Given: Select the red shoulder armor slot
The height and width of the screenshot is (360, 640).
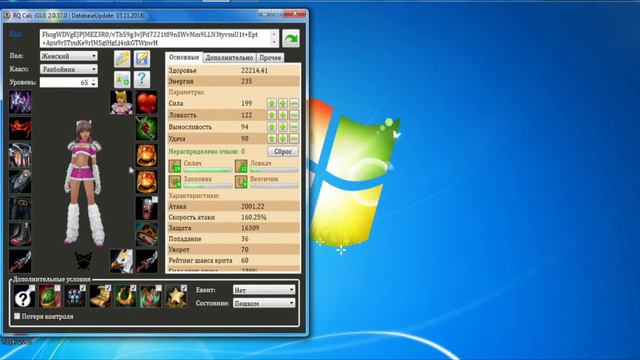Looking at the screenshot, I should 20,129.
